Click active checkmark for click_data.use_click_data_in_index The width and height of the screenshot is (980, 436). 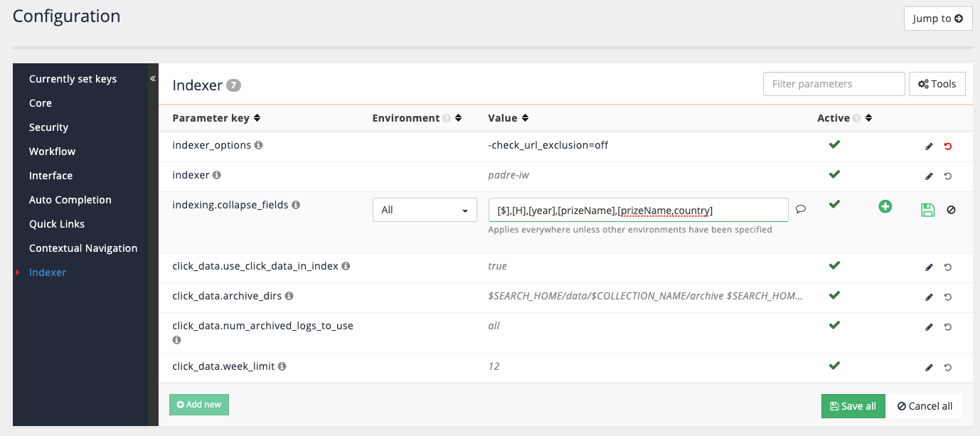(833, 265)
